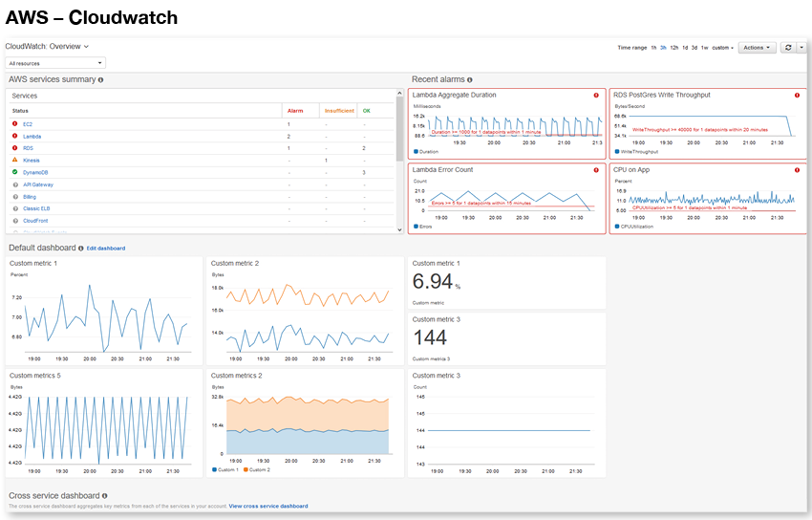
Task: Click the DynamoDB green OK icon
Action: [x=15, y=172]
